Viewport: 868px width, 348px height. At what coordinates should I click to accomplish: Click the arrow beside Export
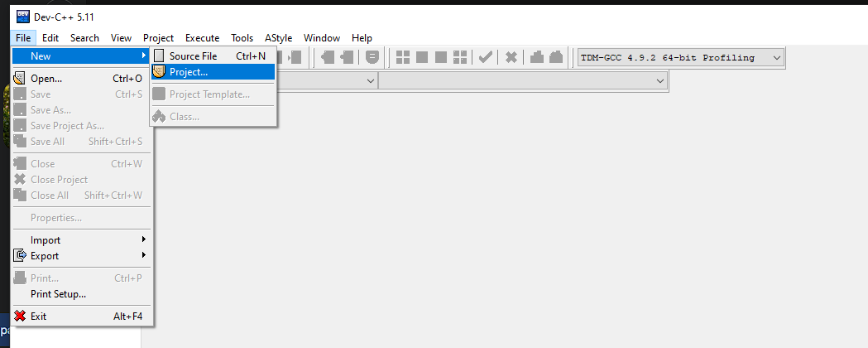click(144, 255)
